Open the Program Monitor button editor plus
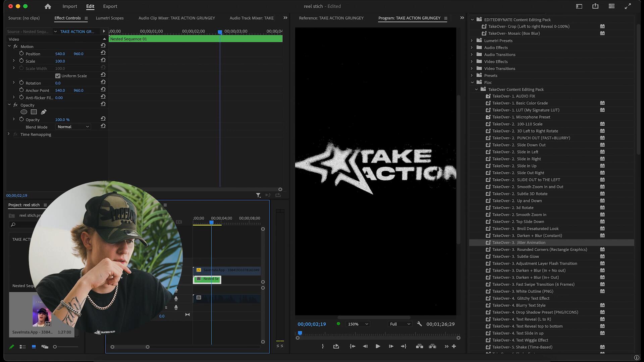 click(454, 346)
